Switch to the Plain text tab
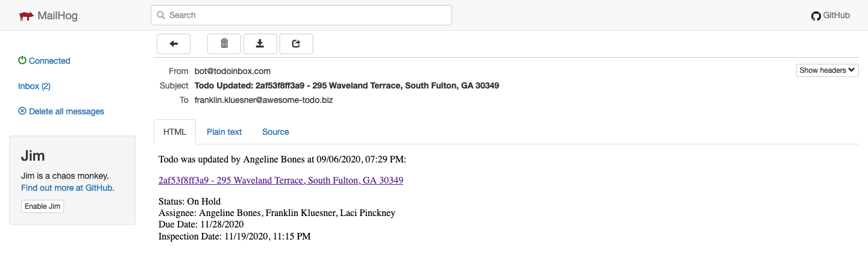The image size is (868, 269). [x=224, y=132]
